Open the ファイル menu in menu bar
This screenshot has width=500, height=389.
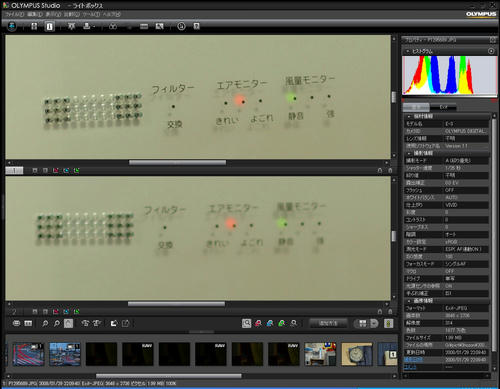click(14, 14)
